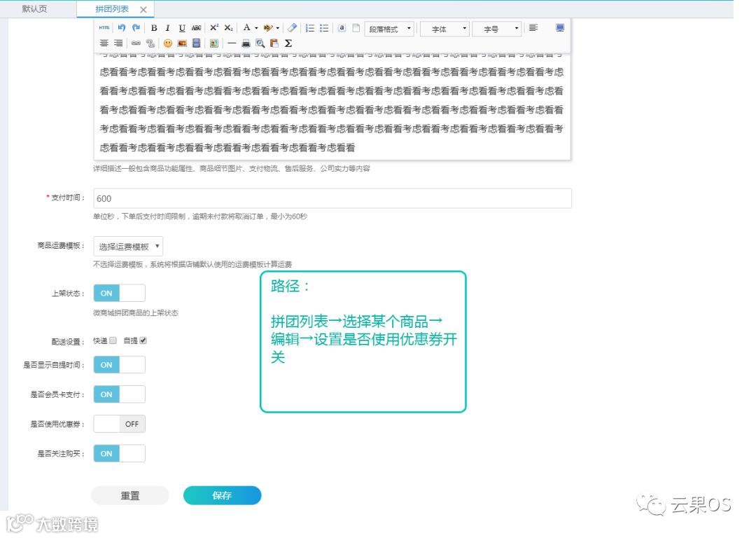Check the 快递 delivery checkbox
The height and width of the screenshot is (538, 756).
[x=113, y=340]
